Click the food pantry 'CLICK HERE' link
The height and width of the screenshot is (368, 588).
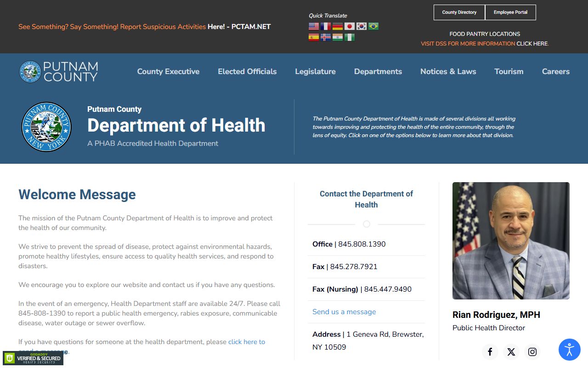pos(532,44)
